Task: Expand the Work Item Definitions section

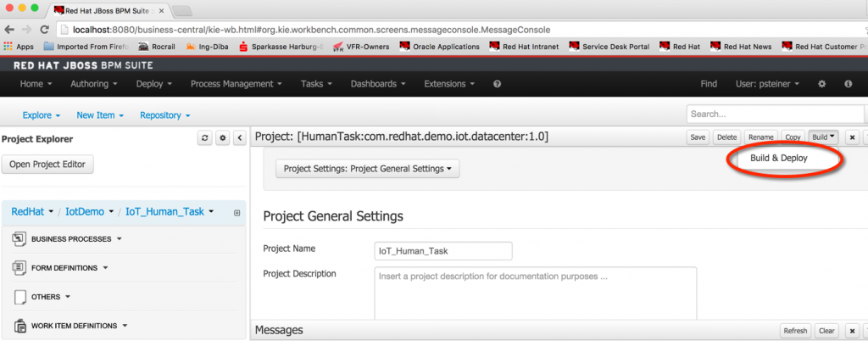Action: (79, 326)
